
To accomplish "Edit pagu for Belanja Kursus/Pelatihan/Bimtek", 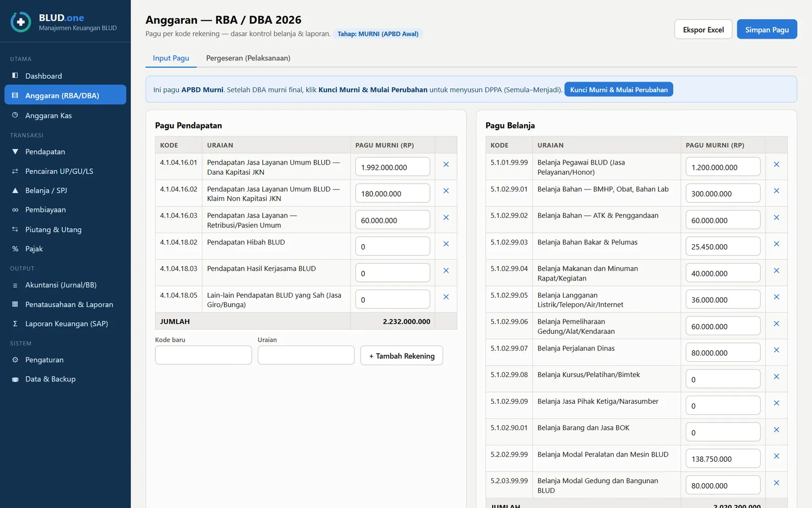I will coord(723,379).
